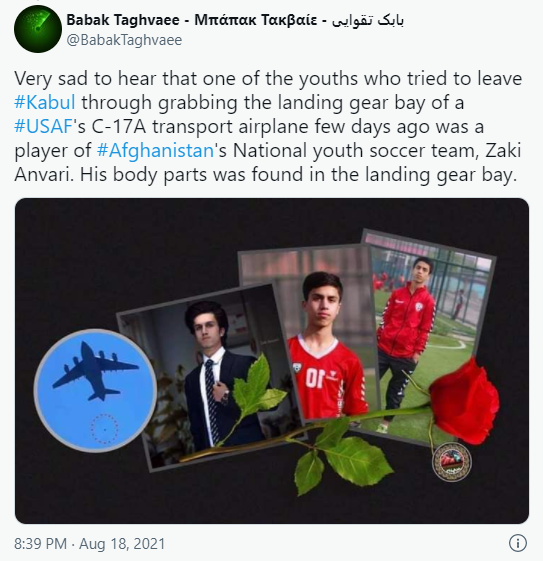Click the @BabakTaghvaee handle
Image resolution: width=543 pixels, height=561 pixels.
tap(124, 40)
